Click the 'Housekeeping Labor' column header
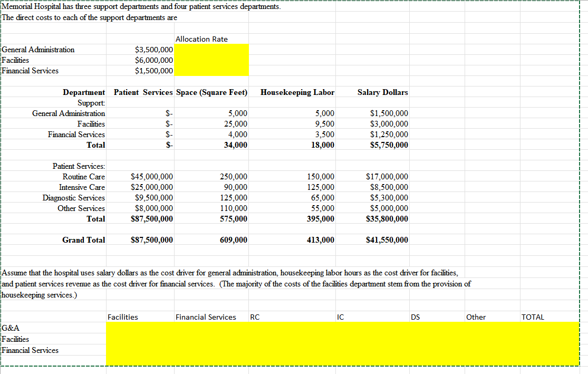Viewport: 588px width, 374px height. tap(297, 92)
